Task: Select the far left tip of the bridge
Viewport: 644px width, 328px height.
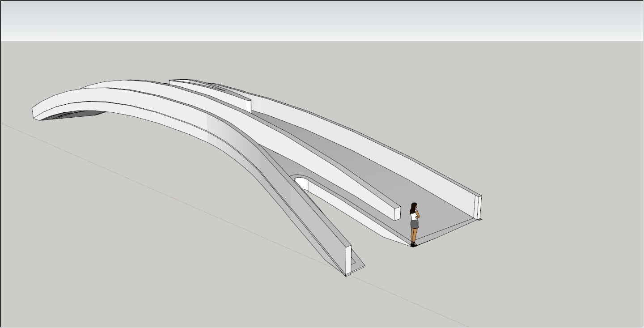Action: pos(35,113)
